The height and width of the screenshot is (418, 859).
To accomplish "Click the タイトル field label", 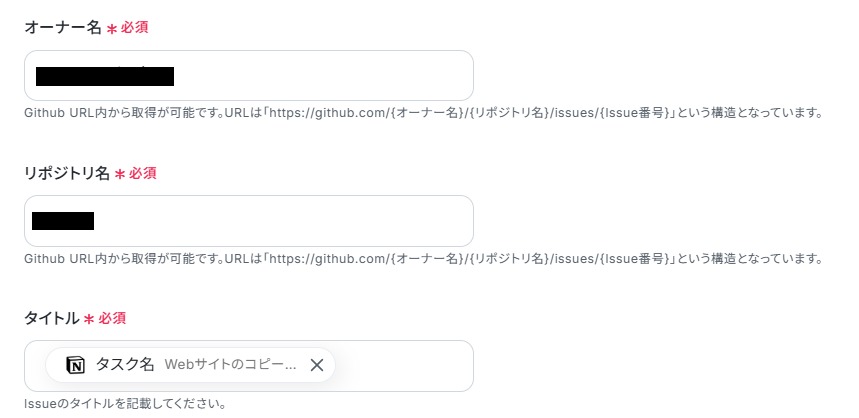I will [51, 318].
